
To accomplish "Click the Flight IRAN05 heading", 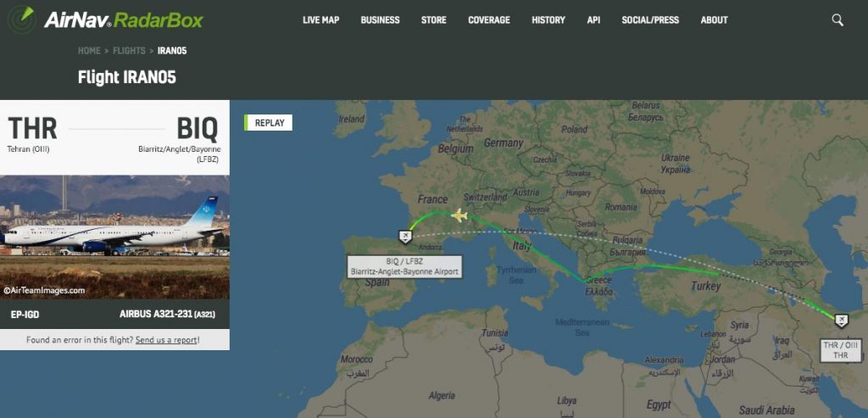I will point(127,77).
